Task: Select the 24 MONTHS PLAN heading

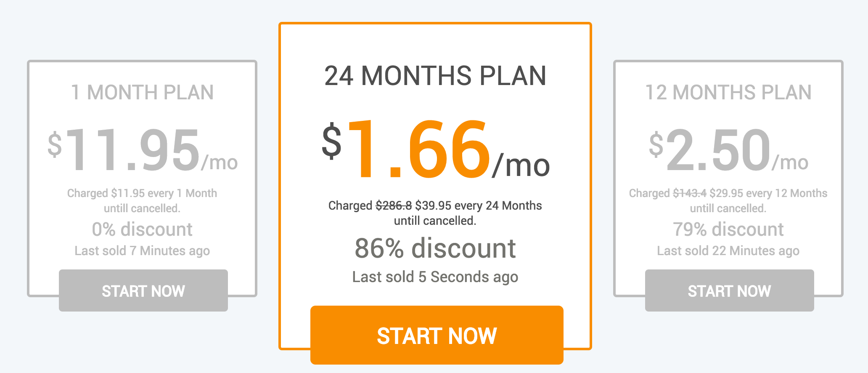Action: point(435,76)
